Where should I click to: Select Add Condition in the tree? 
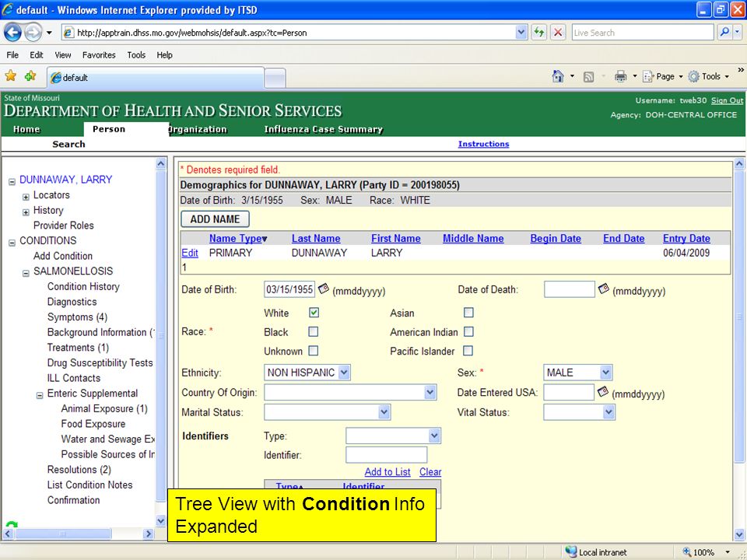(63, 256)
